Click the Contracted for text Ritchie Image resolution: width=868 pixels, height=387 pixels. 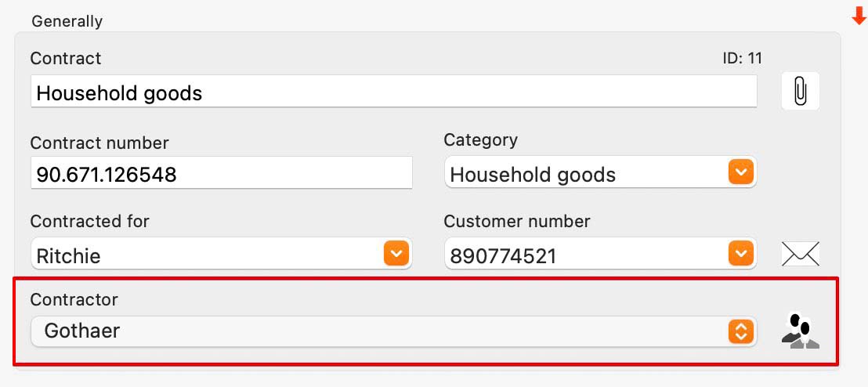pyautogui.click(x=69, y=256)
